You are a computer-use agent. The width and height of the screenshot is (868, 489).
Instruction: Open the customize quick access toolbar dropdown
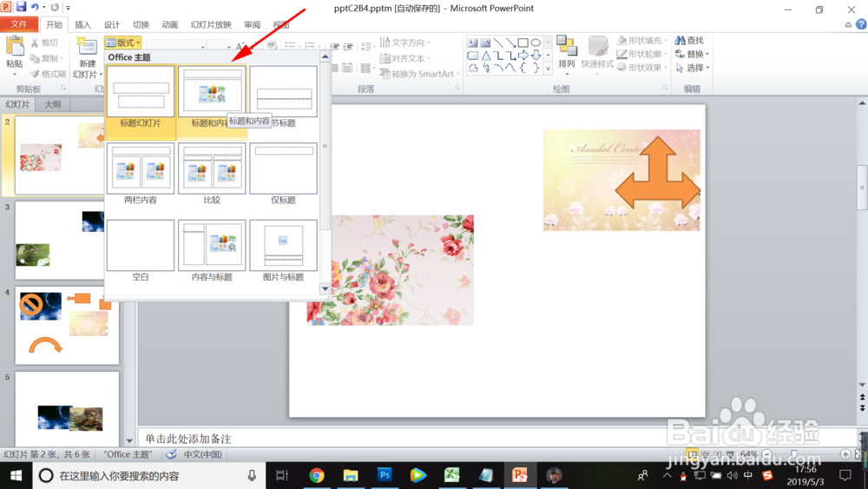pos(68,8)
